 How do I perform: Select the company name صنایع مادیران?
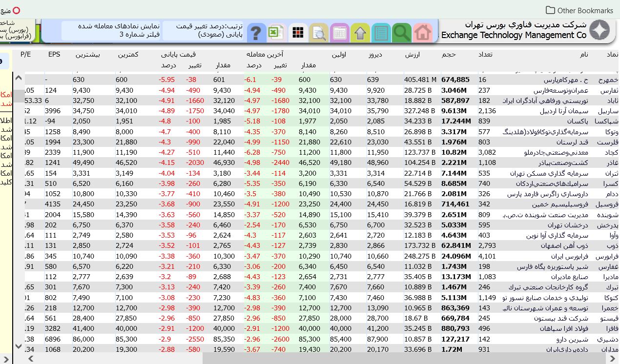pyautogui.click(x=569, y=277)
